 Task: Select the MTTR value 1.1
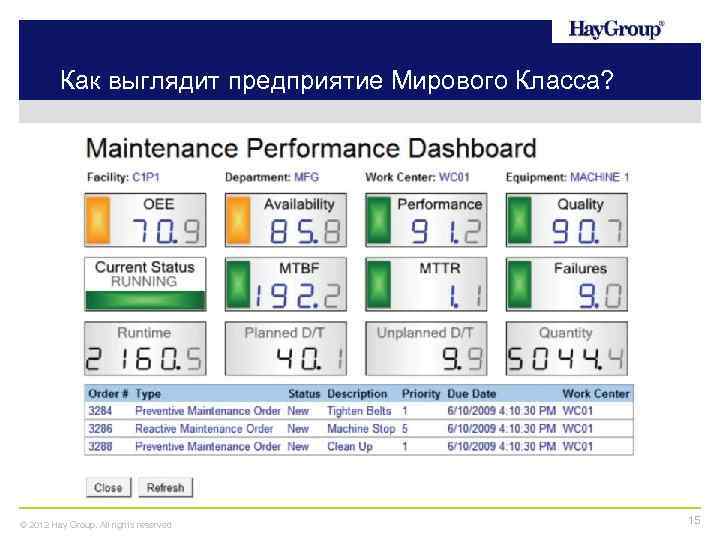(x=466, y=295)
